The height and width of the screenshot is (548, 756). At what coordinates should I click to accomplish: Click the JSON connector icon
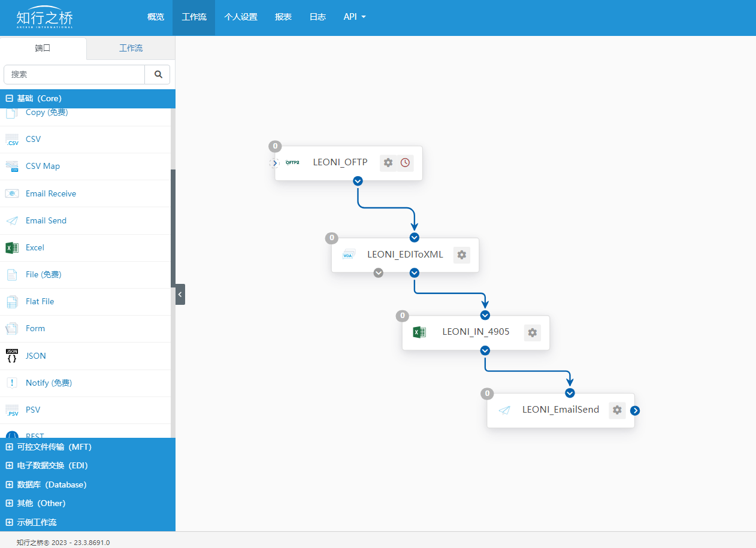point(12,356)
